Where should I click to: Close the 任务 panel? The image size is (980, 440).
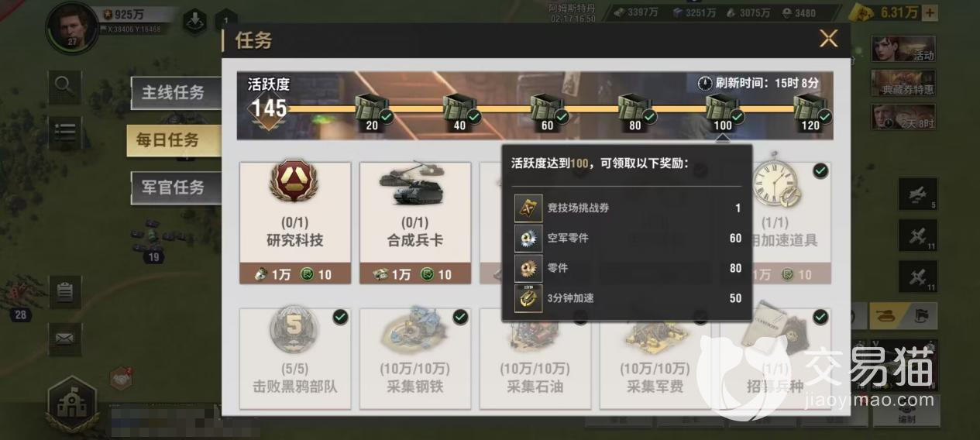pyautogui.click(x=829, y=38)
